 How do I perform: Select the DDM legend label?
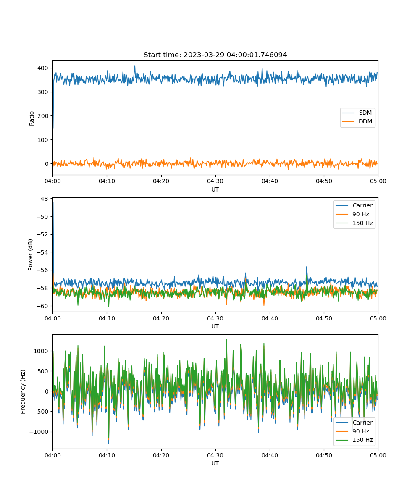[365, 122]
